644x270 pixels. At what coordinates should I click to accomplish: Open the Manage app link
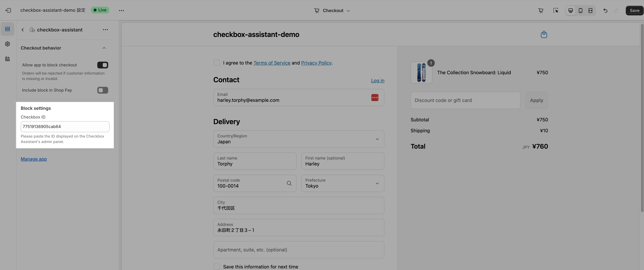[34, 159]
